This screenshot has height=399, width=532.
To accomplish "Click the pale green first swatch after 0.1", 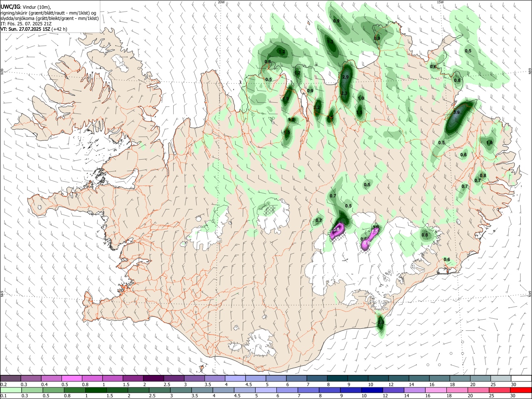I will 10,390.
